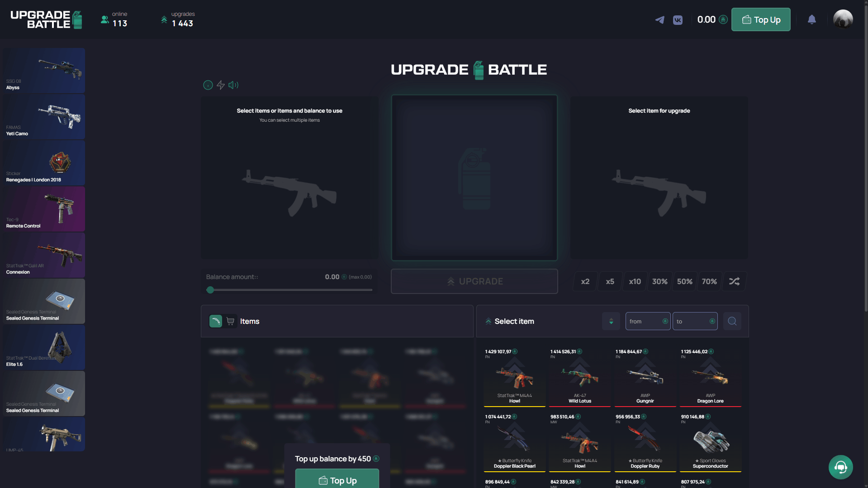The height and width of the screenshot is (488, 868).
Task: Select StatTrak M4A4 Howl priced 1 429 107,97
Action: 515,377
